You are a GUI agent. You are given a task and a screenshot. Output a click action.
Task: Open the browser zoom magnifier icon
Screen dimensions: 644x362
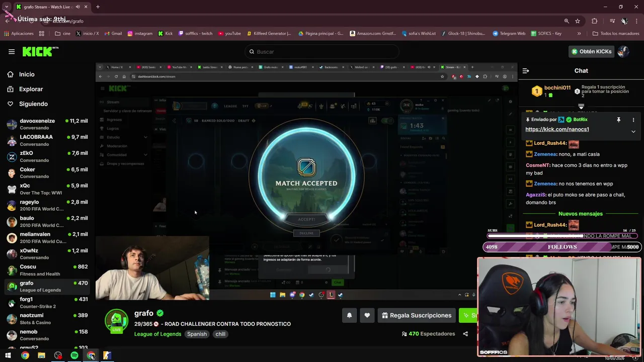coord(567,21)
